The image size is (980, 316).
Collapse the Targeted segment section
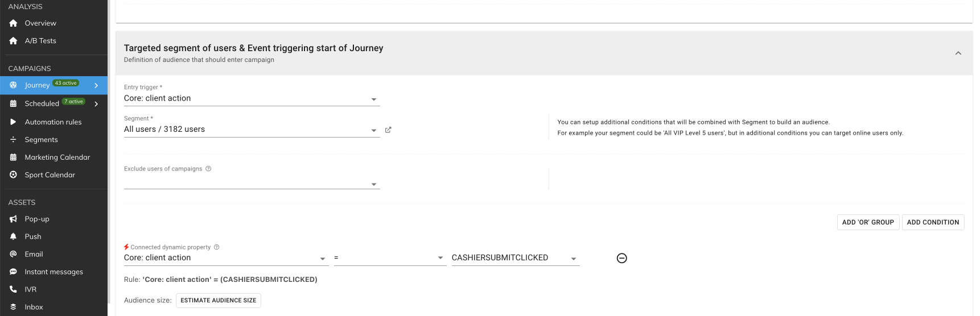pyautogui.click(x=958, y=53)
